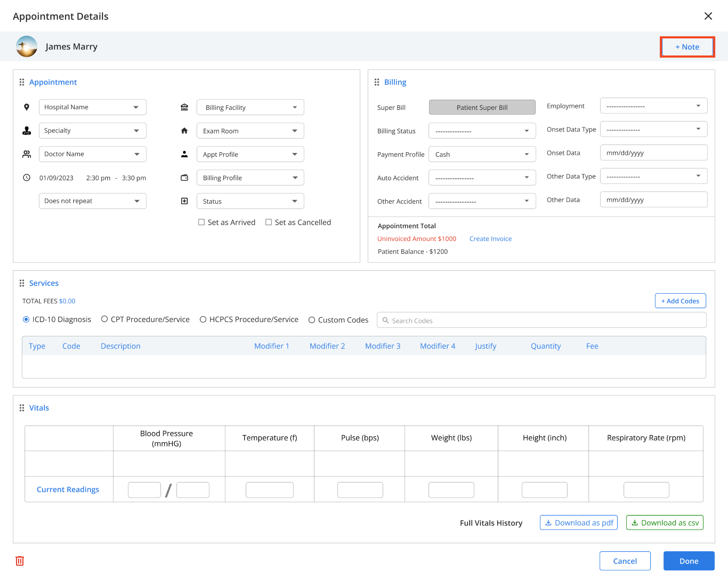Click the search icon in Search Codes
Screen dimensions: 728x580
[386, 320]
